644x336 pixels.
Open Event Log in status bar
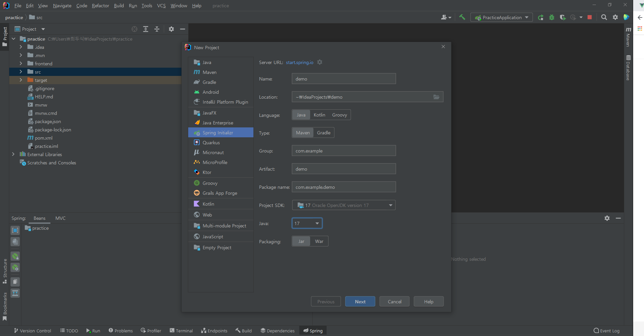click(606, 331)
